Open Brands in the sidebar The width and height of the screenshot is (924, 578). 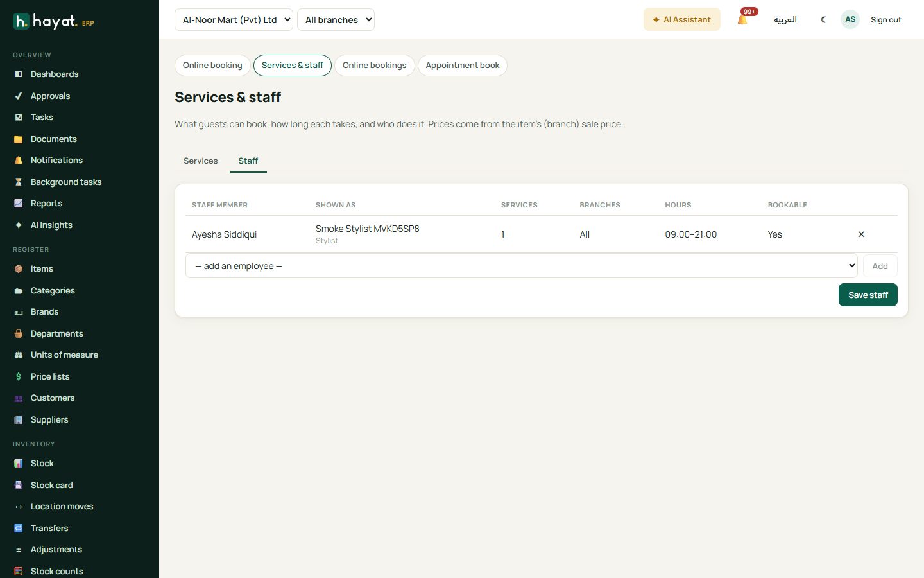coord(44,312)
